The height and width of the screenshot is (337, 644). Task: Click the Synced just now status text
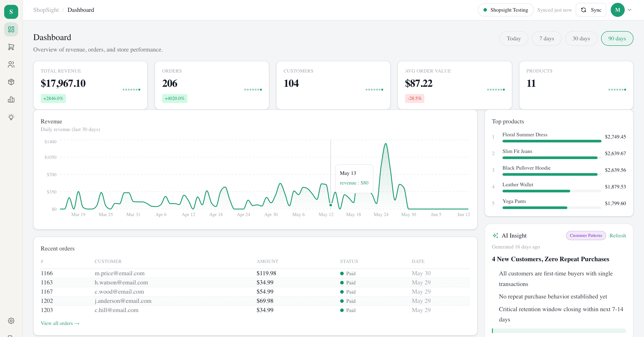[554, 10]
